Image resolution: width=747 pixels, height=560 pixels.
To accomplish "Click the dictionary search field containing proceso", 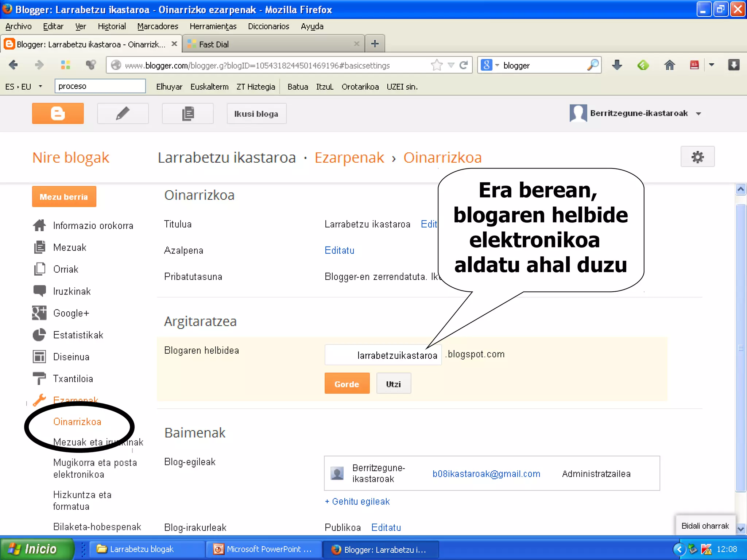I will pyautogui.click(x=100, y=86).
